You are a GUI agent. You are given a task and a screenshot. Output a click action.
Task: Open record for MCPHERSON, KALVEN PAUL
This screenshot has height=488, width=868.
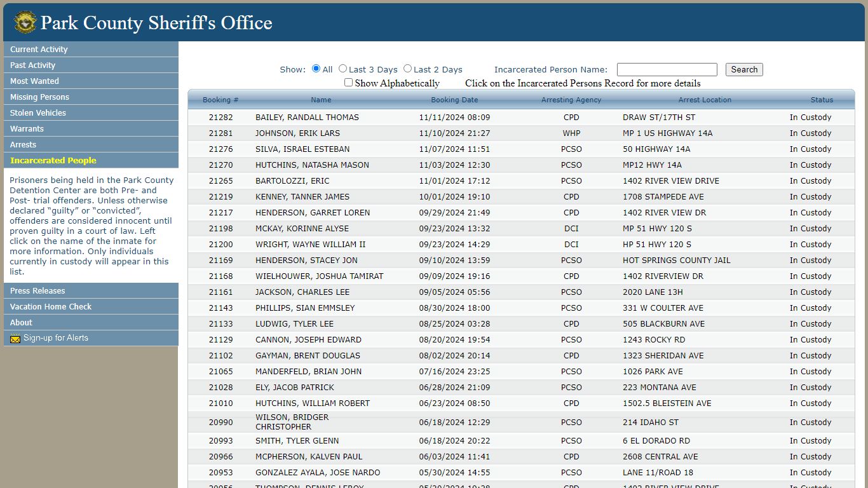(x=521, y=457)
